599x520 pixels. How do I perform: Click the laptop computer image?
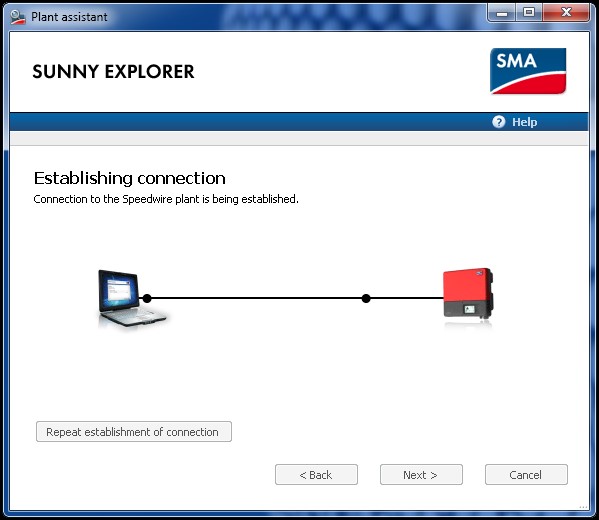pos(132,298)
